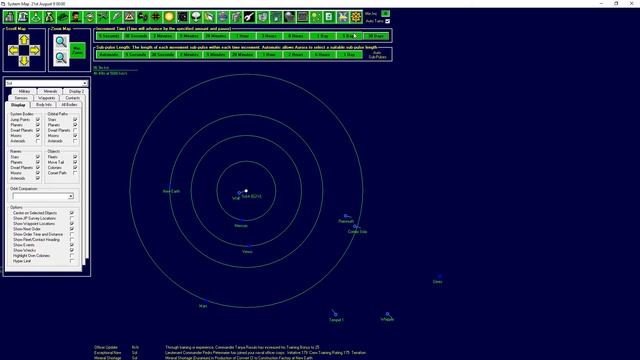Enable Asteroids under System Bodies
Screen dimensions: 640x360
38,141
